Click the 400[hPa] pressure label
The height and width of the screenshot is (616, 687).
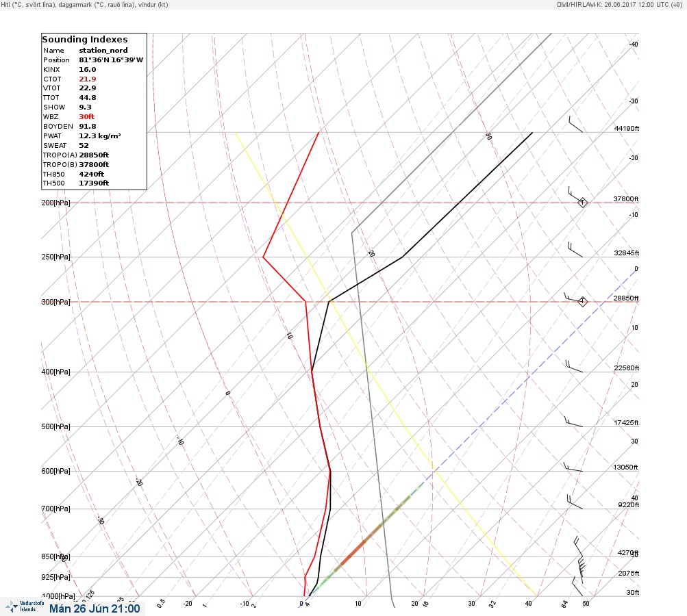(55, 372)
